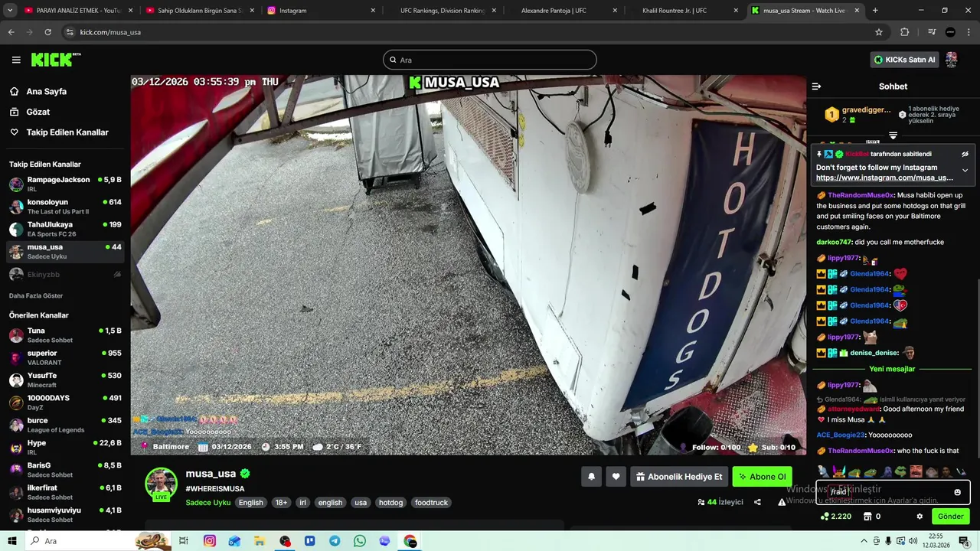This screenshot has width=980, height=551.
Task: Collapse the chat panel arrow icon
Action: [x=816, y=86]
